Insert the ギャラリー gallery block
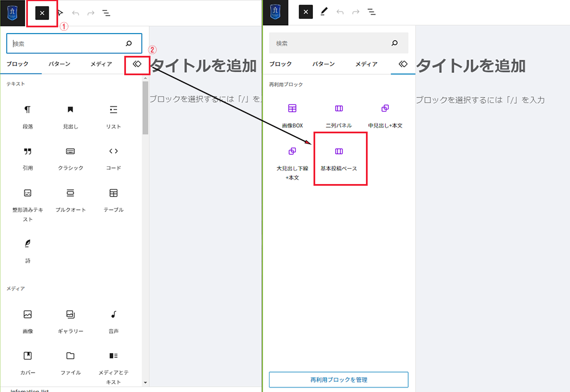The image size is (570, 392). pyautogui.click(x=71, y=321)
